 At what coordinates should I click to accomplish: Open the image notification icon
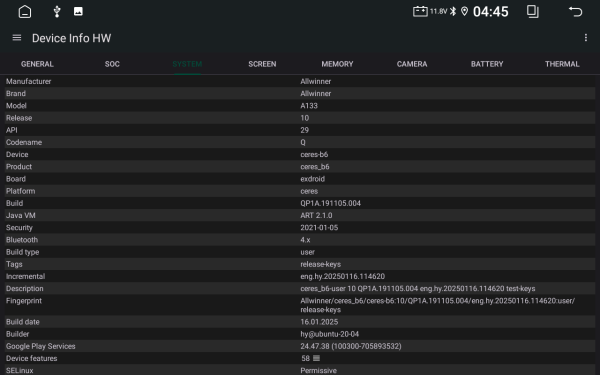(78, 11)
